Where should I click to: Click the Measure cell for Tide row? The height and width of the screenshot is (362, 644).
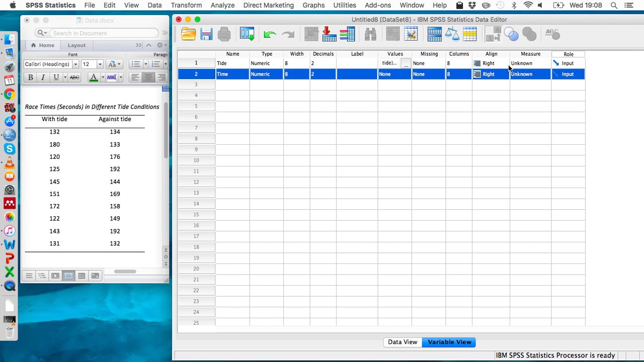(x=531, y=63)
